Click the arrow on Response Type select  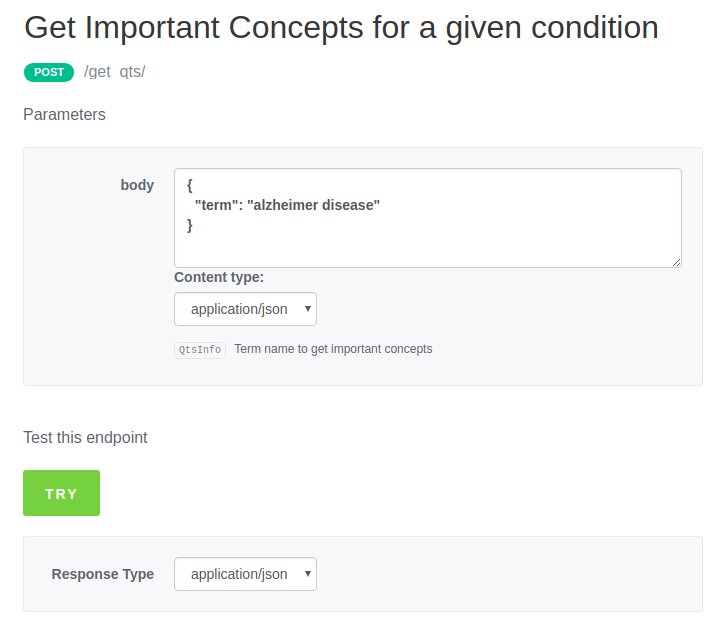(x=307, y=574)
